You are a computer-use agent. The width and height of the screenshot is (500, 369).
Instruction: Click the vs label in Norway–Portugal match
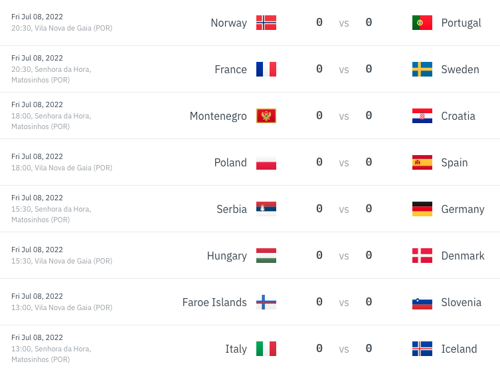344,23
